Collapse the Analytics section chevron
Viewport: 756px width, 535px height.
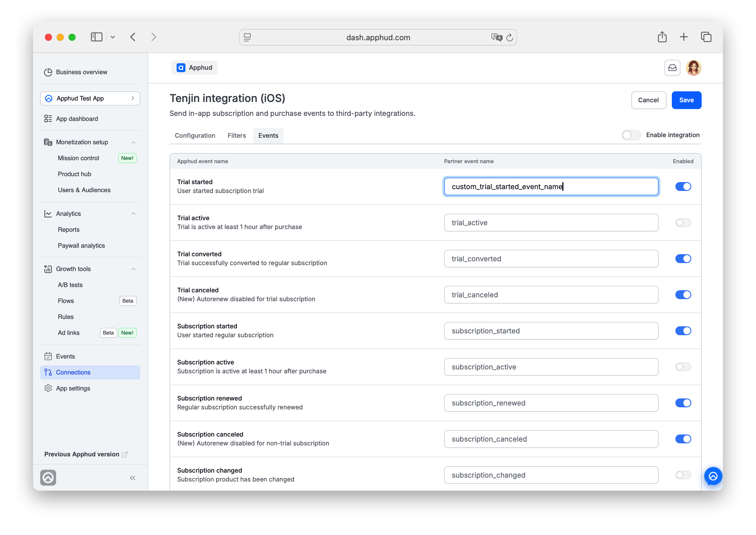[x=133, y=214]
